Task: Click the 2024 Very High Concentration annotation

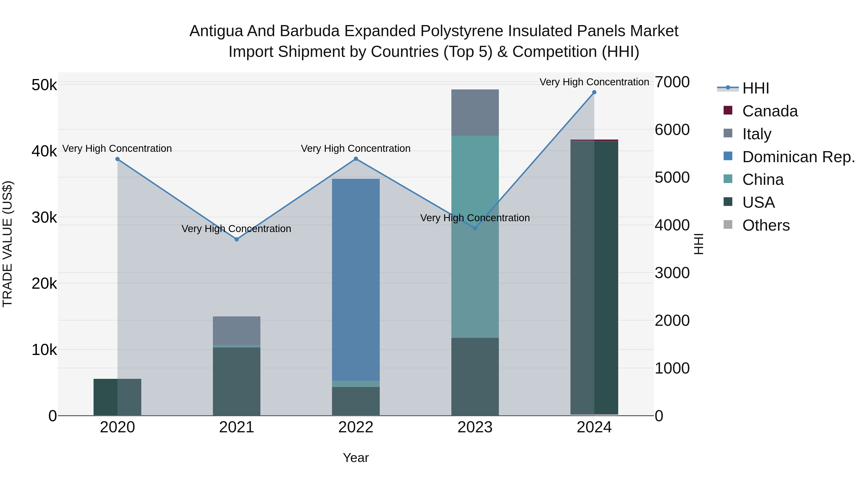Action: tap(594, 82)
